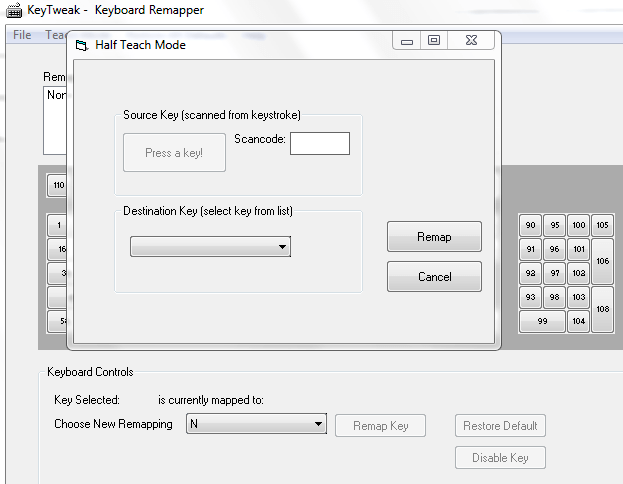The width and height of the screenshot is (623, 484).
Task: Click the wide key labeled 99
Action: pyautogui.click(x=542, y=321)
